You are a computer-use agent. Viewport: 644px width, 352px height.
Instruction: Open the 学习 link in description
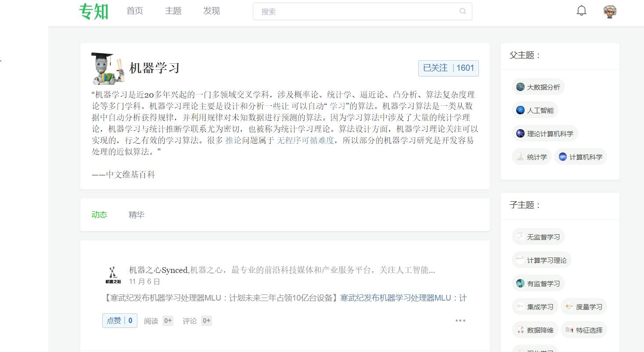pos(337,106)
